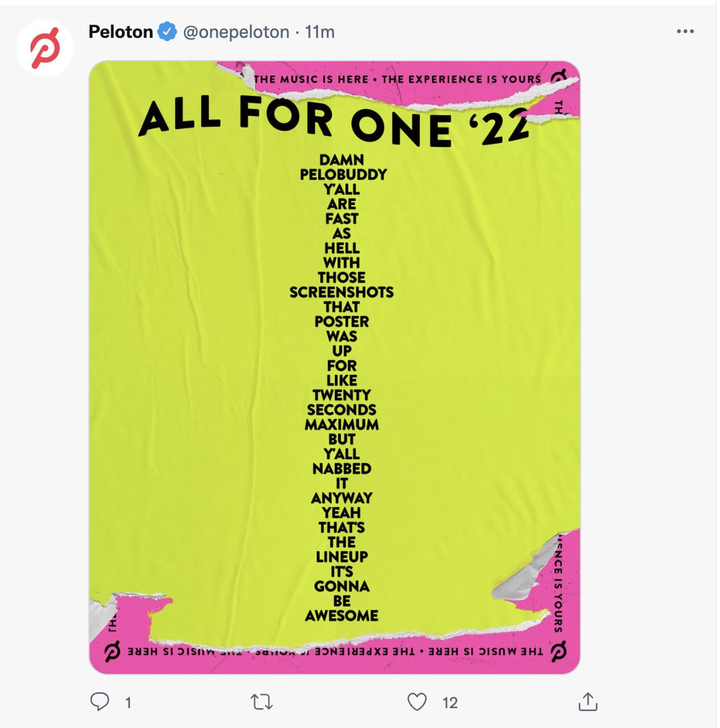
Task: Click the Peloton profile avatar
Action: (x=45, y=48)
